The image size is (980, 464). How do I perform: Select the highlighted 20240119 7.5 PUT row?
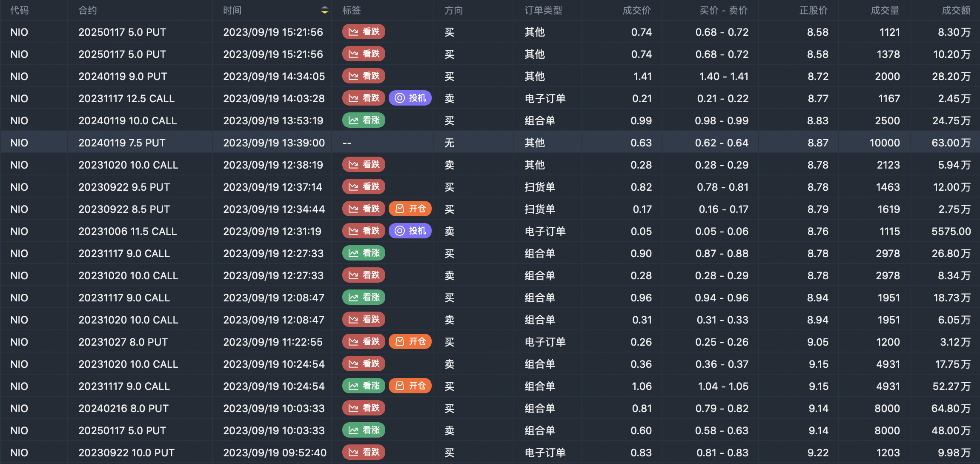(122, 143)
